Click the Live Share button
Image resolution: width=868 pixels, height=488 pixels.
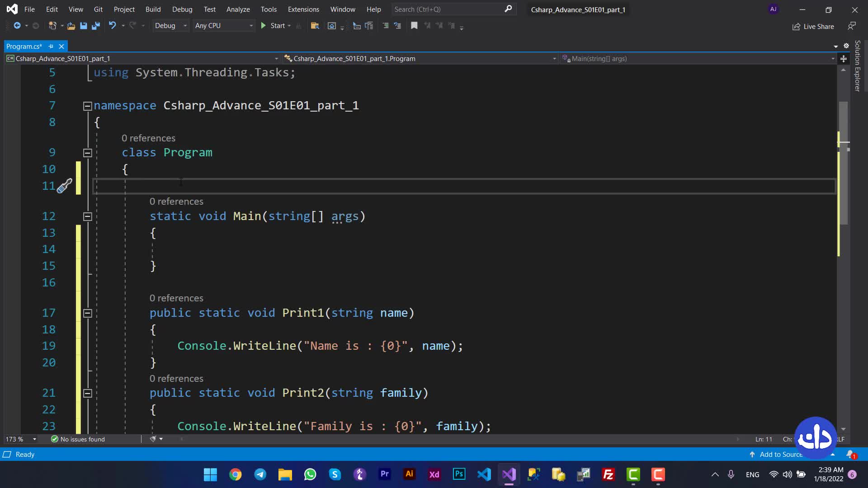pos(813,26)
